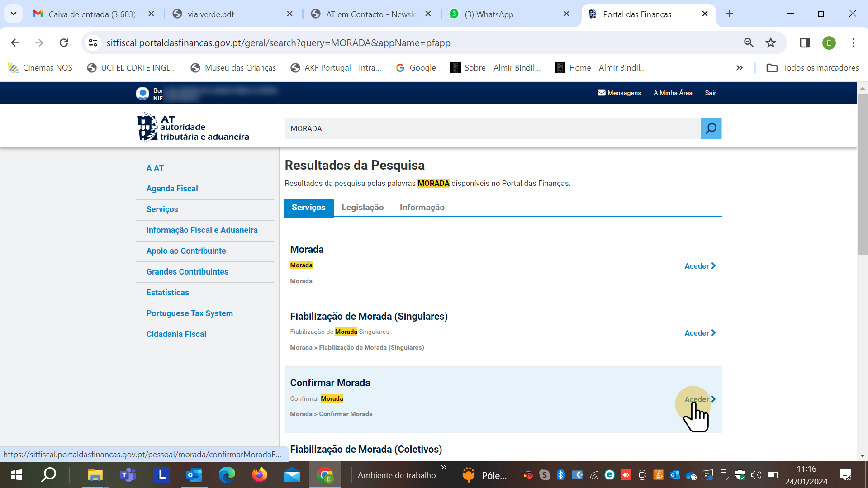Expand the hidden bookmarks chevron

tap(739, 68)
